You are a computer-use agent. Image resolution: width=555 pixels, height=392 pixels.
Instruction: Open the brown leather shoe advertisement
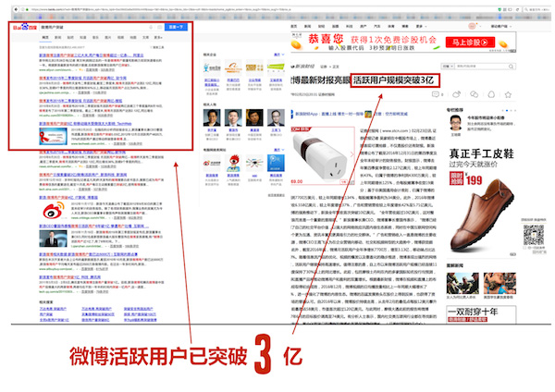coord(481,202)
